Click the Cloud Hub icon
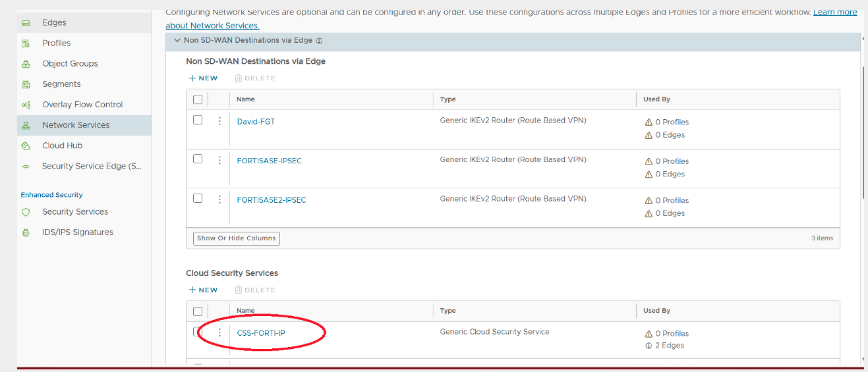Image resolution: width=868 pixels, height=372 pixels. 26,146
